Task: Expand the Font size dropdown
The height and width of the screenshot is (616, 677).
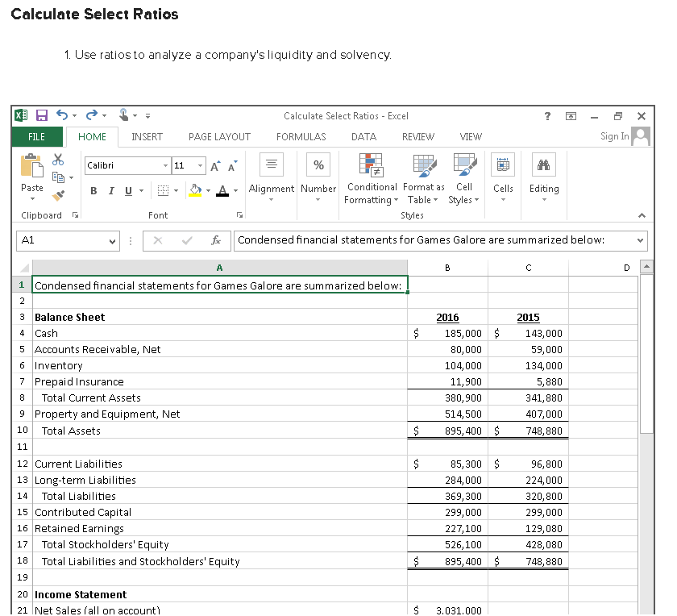Action: (199, 165)
